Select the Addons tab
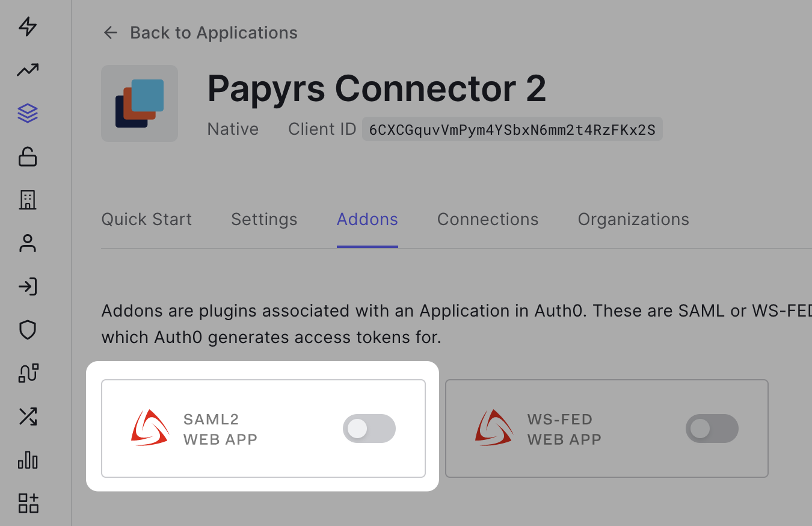 [x=368, y=219]
